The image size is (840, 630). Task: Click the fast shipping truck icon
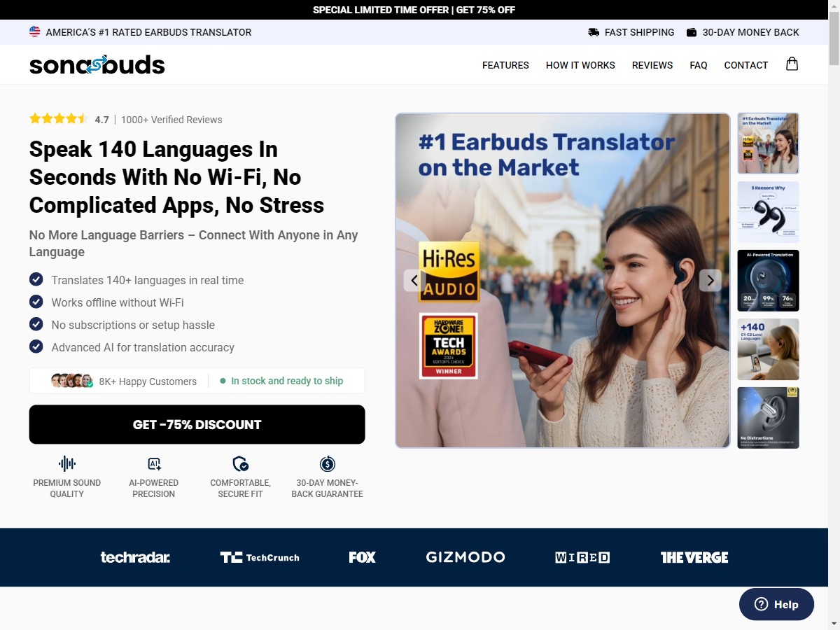[594, 32]
